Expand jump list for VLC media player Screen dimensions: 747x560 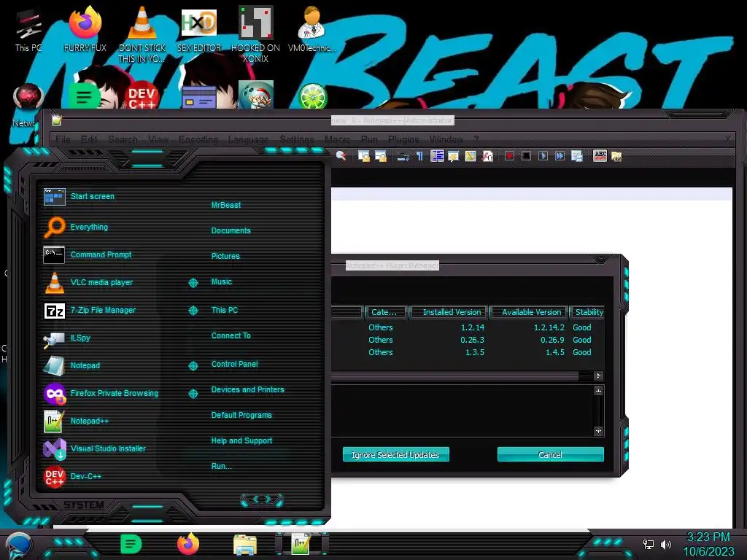tap(193, 283)
